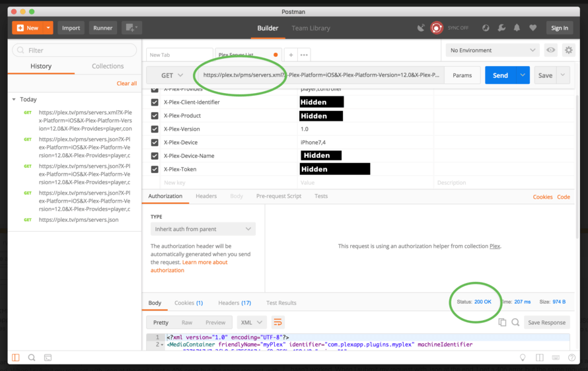Click the Sign In button
The width and height of the screenshot is (588, 371).
click(x=560, y=28)
